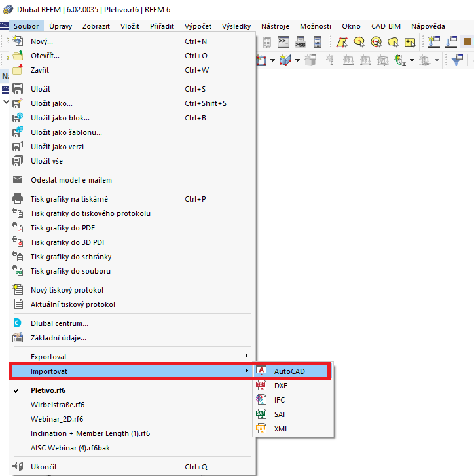Choose Zavřít to close the model
The height and width of the screenshot is (476, 474).
(x=132, y=70)
